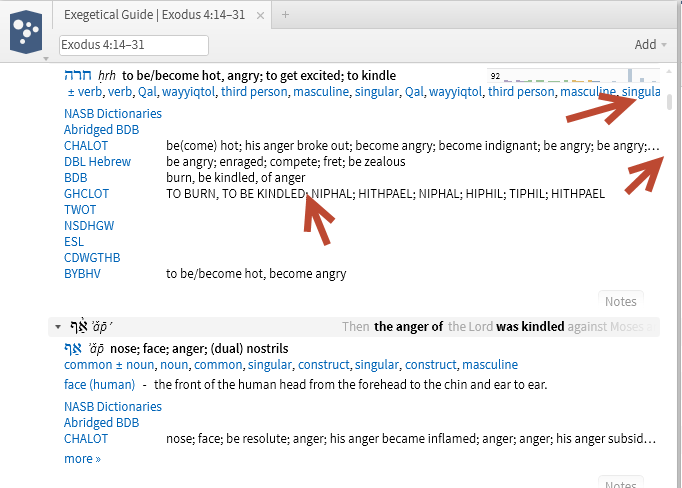Open the Hebrew word חרה link
Screen dimensions: 682x488
78,75
